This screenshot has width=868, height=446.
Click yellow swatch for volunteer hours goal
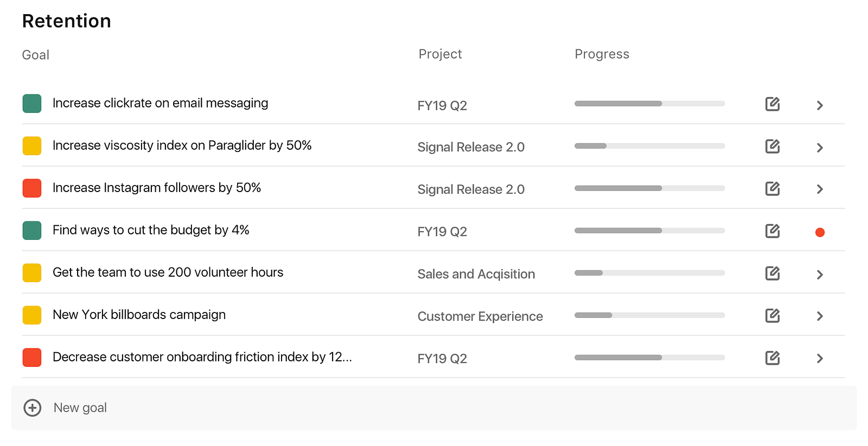(32, 273)
